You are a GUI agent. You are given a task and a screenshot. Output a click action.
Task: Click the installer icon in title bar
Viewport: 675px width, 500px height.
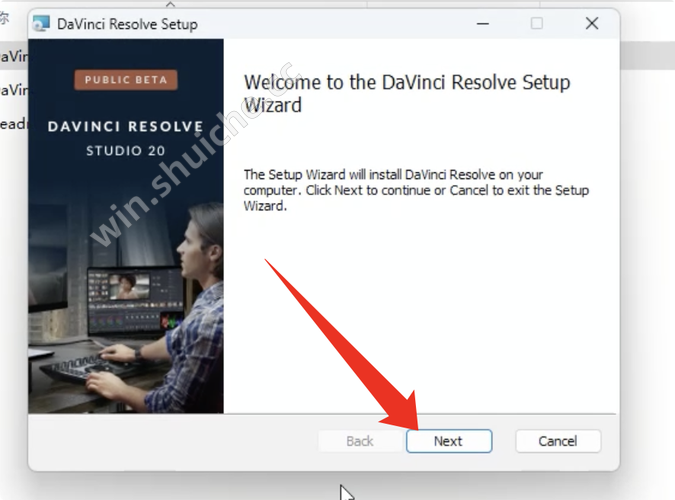pos(41,24)
